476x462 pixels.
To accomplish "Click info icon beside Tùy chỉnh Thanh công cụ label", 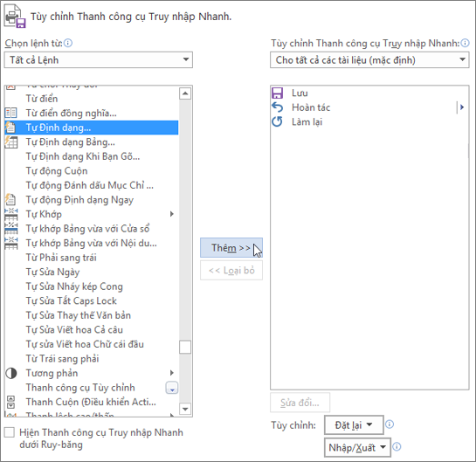I will pyautogui.click(x=465, y=43).
